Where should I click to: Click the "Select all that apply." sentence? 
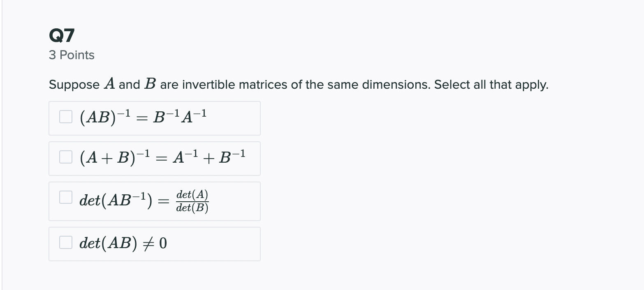pyautogui.click(x=491, y=85)
